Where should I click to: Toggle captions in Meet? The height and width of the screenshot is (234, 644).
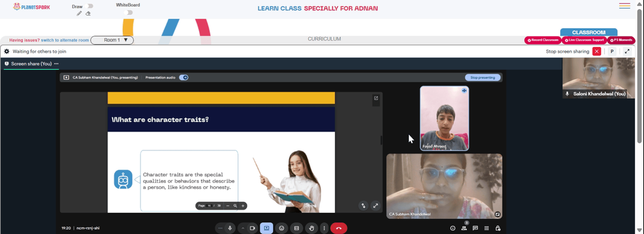[296, 228]
